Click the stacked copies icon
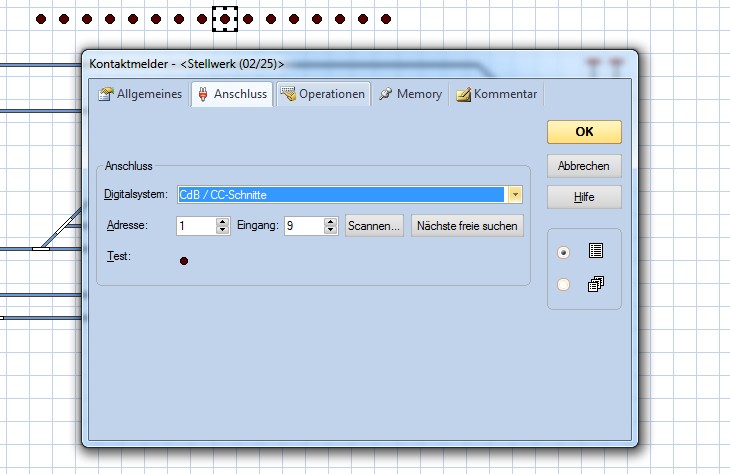730x474 pixels. (596, 284)
